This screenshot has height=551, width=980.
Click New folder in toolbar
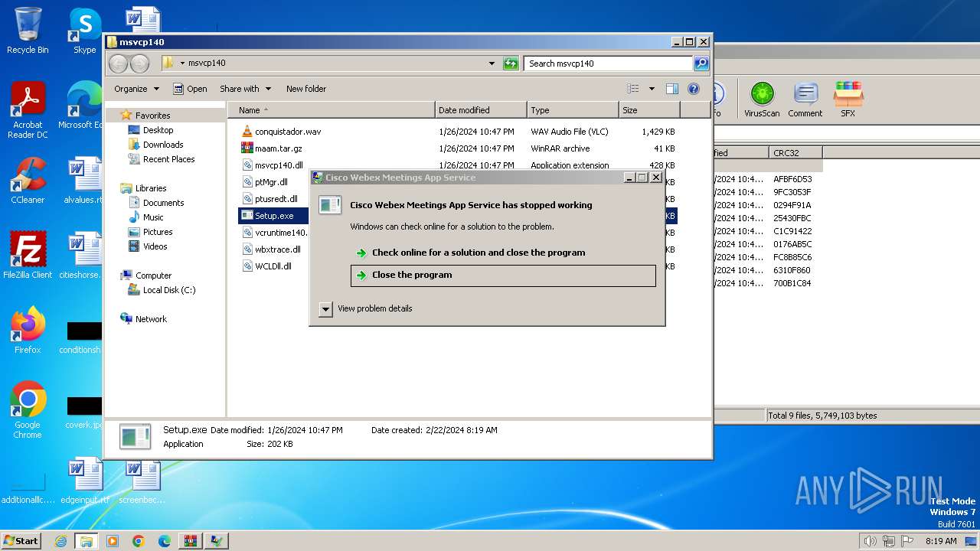click(x=306, y=89)
